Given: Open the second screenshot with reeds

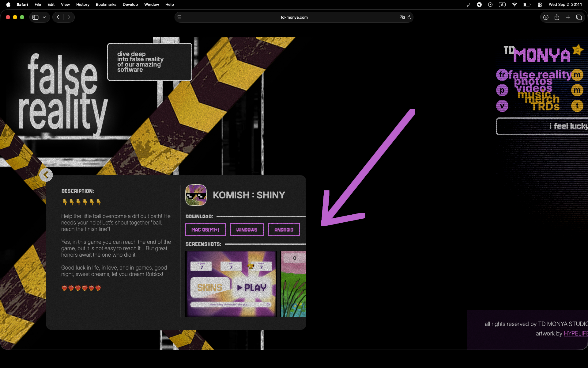Looking at the screenshot, I should coord(294,284).
